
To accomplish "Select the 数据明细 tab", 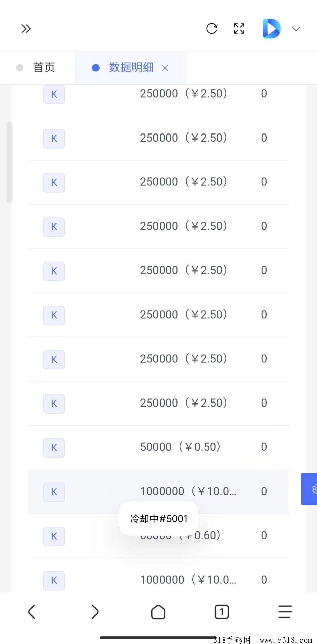I will pyautogui.click(x=131, y=68).
